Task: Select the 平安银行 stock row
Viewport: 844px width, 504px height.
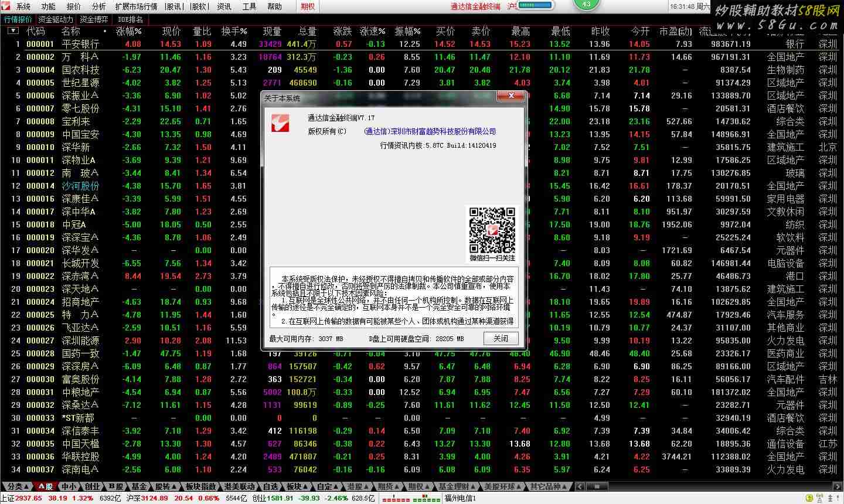Action: 422,44
